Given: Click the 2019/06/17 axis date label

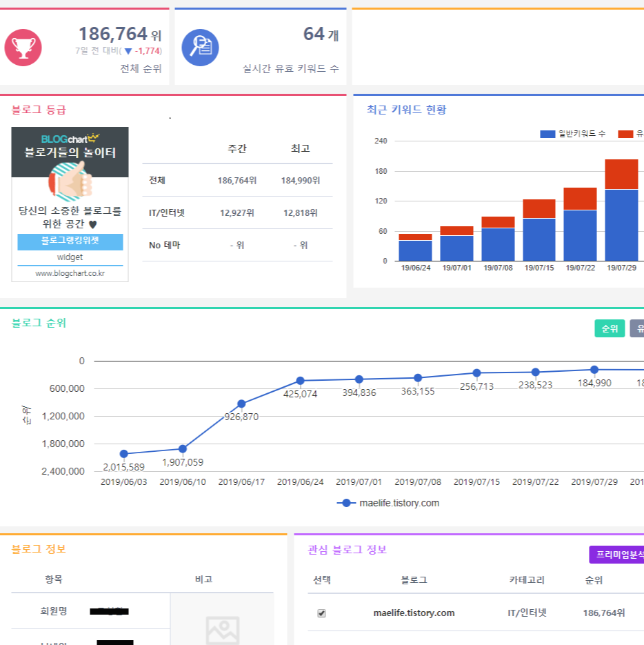Looking at the screenshot, I should (241, 482).
